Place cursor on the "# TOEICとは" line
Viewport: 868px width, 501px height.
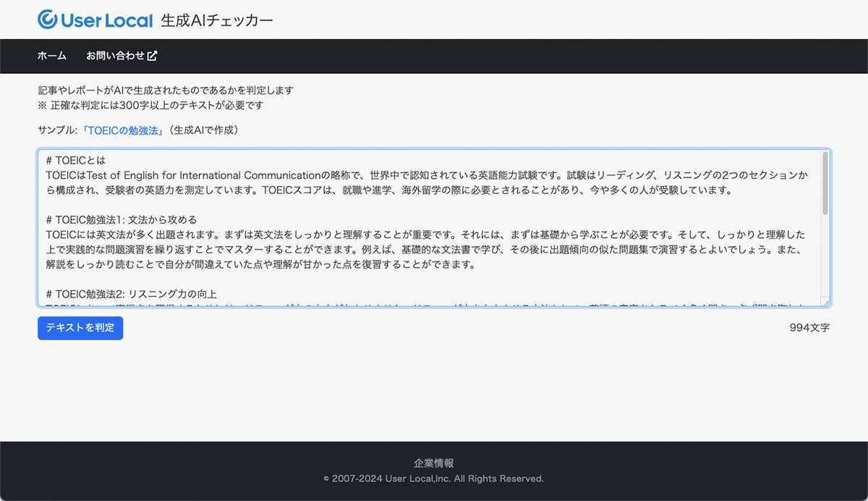[76, 160]
